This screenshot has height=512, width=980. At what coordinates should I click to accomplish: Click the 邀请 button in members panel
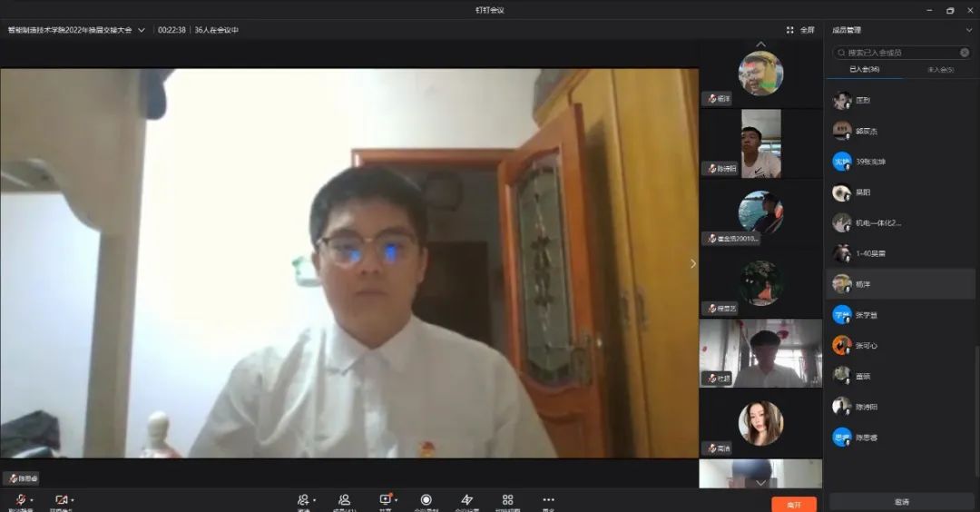tap(901, 502)
